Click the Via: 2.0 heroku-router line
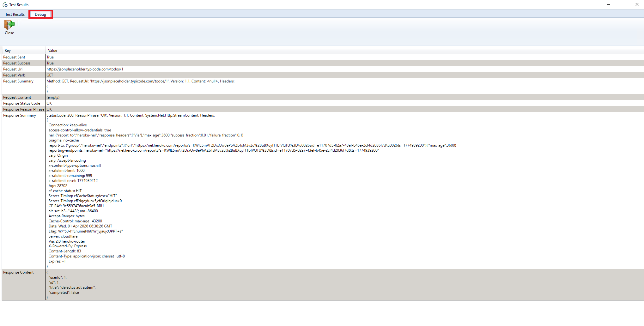644x326 pixels. [67, 241]
